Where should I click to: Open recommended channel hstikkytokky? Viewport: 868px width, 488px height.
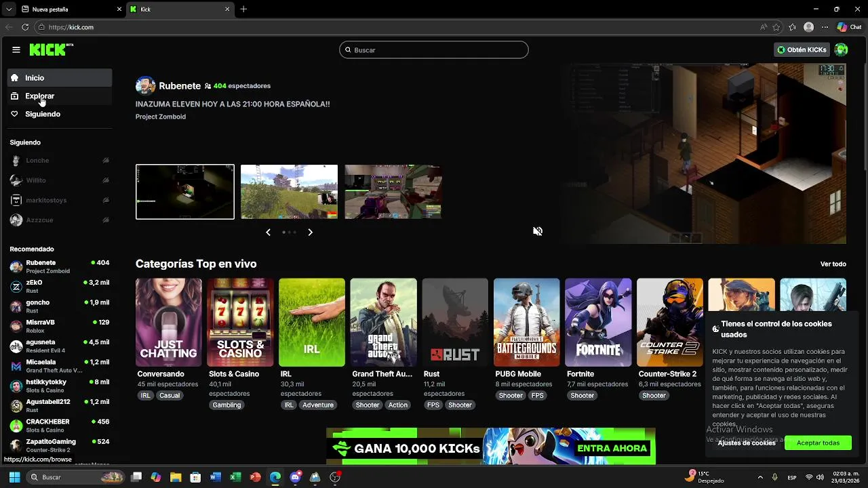(x=60, y=386)
